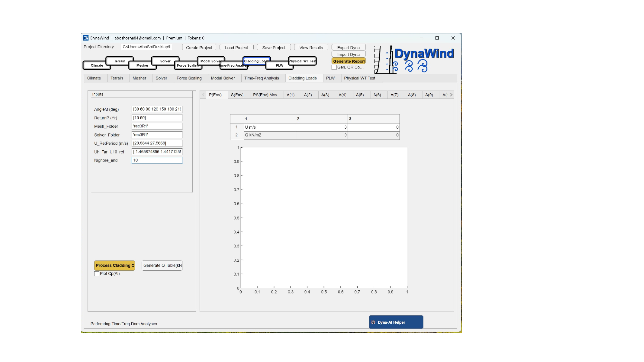
Task: Select the Mesher workflow step box
Action: 142,65
